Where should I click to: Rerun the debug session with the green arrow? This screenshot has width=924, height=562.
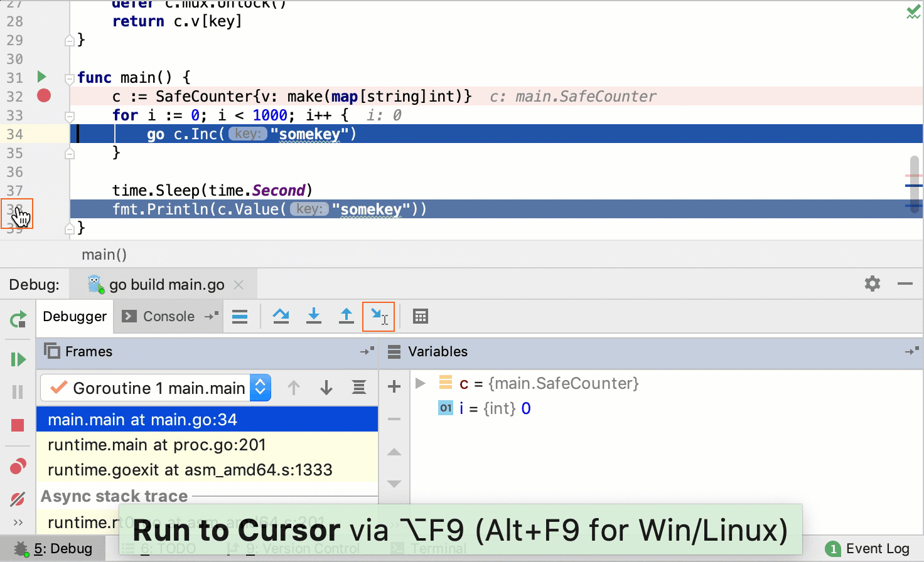[x=18, y=319]
